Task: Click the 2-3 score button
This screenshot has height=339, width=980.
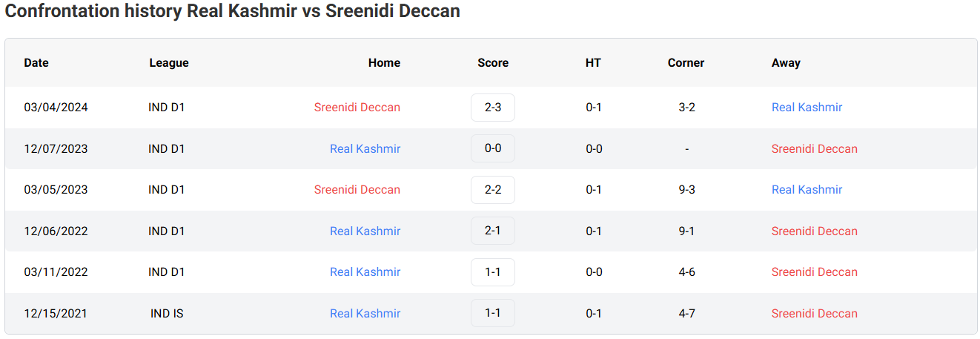Action: click(x=492, y=108)
